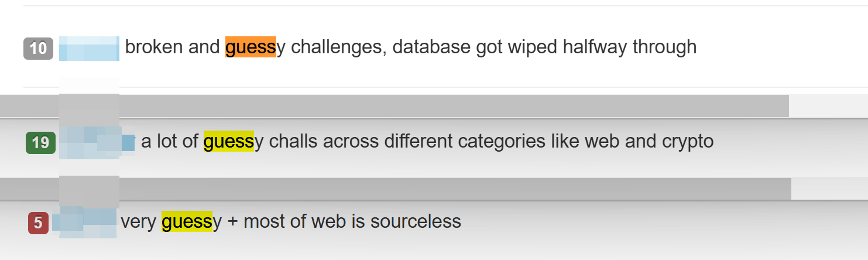Click light gray end of the lower gray bar

point(829,189)
